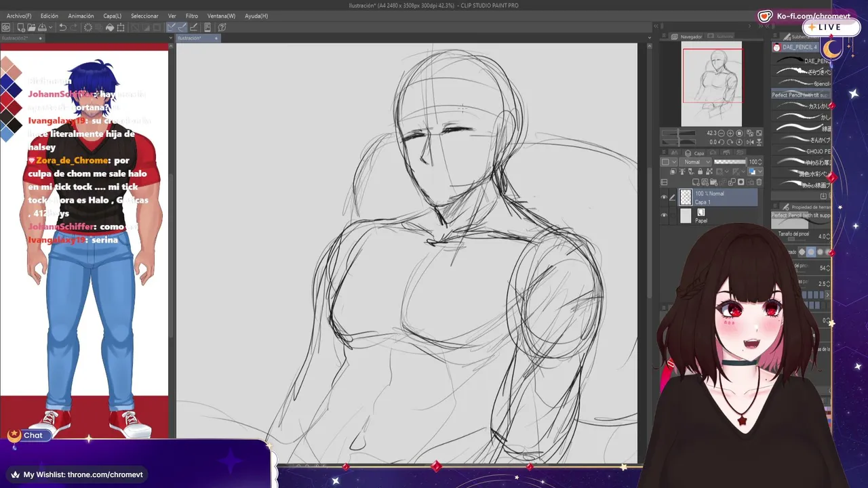Image resolution: width=868 pixels, height=488 pixels.
Task: Click the smartphone connection icon
Action: click(208, 27)
